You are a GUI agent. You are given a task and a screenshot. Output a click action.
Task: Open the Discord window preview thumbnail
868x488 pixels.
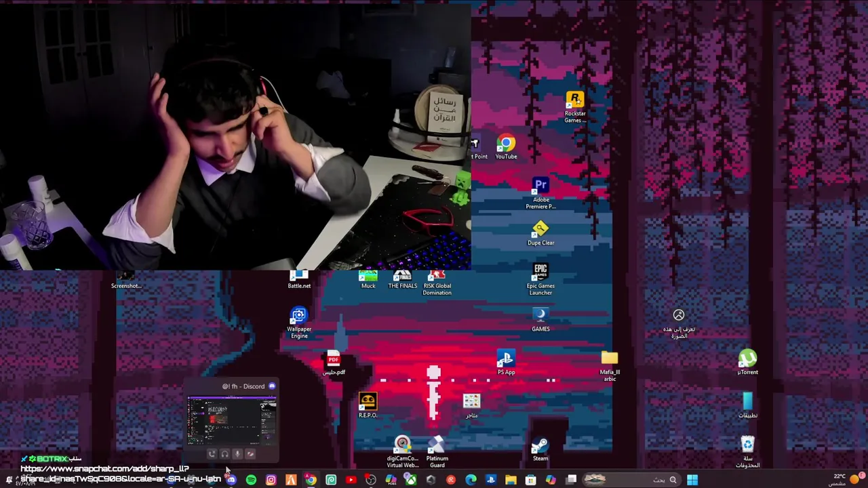click(x=232, y=421)
